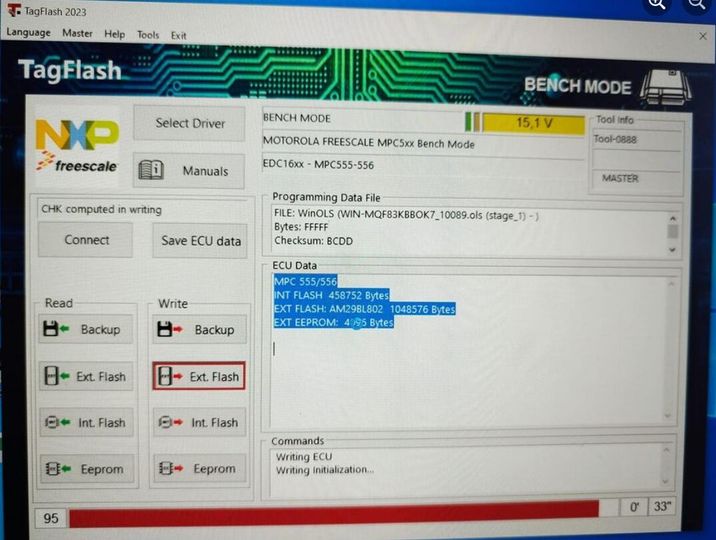
Task: Click the 15,1 V voltage indicator
Action: click(533, 123)
